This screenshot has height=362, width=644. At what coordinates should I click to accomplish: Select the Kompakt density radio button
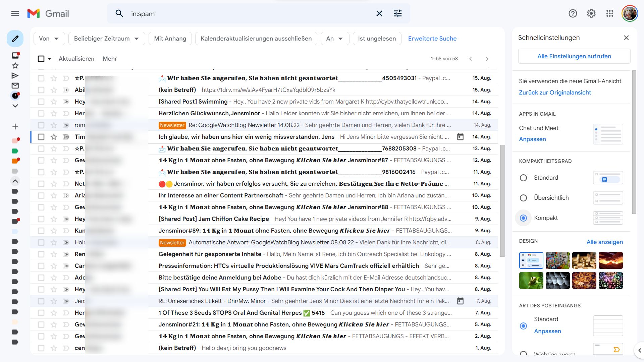click(523, 218)
